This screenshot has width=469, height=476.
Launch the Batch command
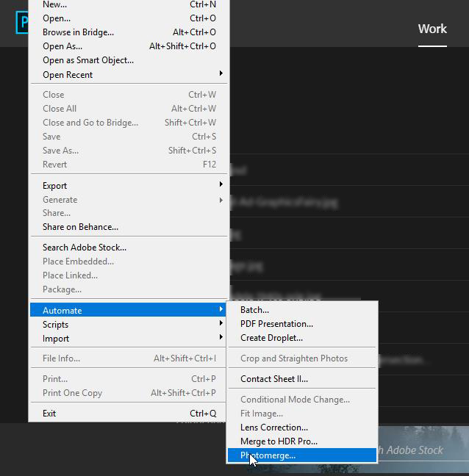tap(254, 310)
